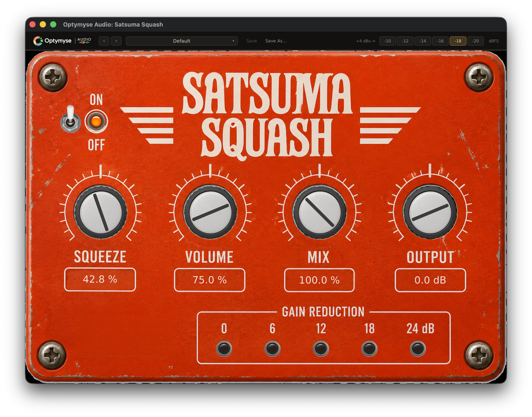Select -20 dBFS calibration
Screen dimensions: 532x417
(x=476, y=41)
